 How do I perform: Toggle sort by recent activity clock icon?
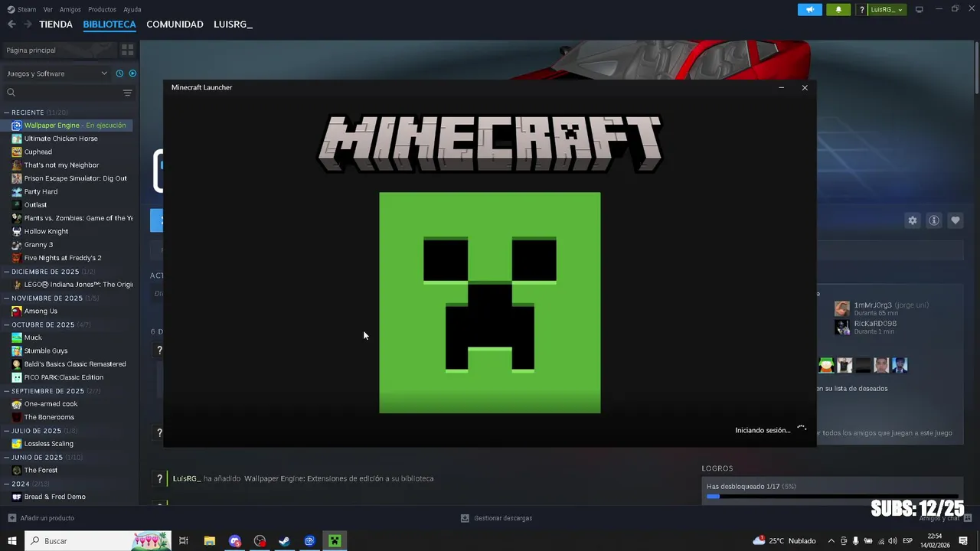pos(119,73)
